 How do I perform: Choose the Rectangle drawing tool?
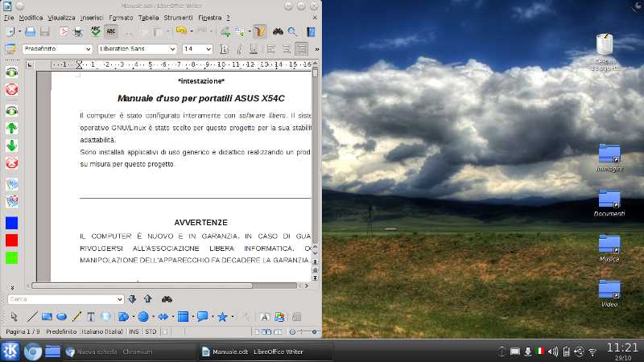point(47,316)
